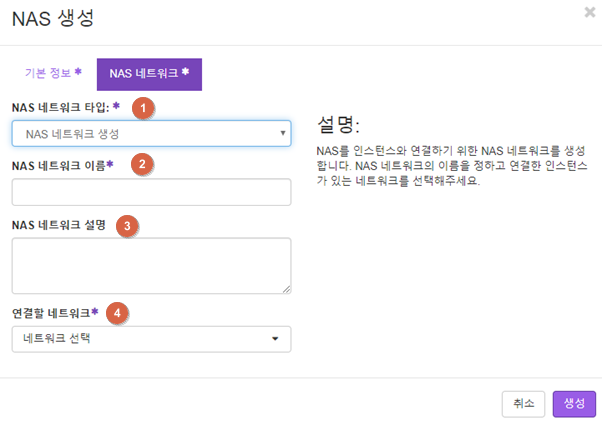Switch to the 기본 정보 tab

coord(53,73)
